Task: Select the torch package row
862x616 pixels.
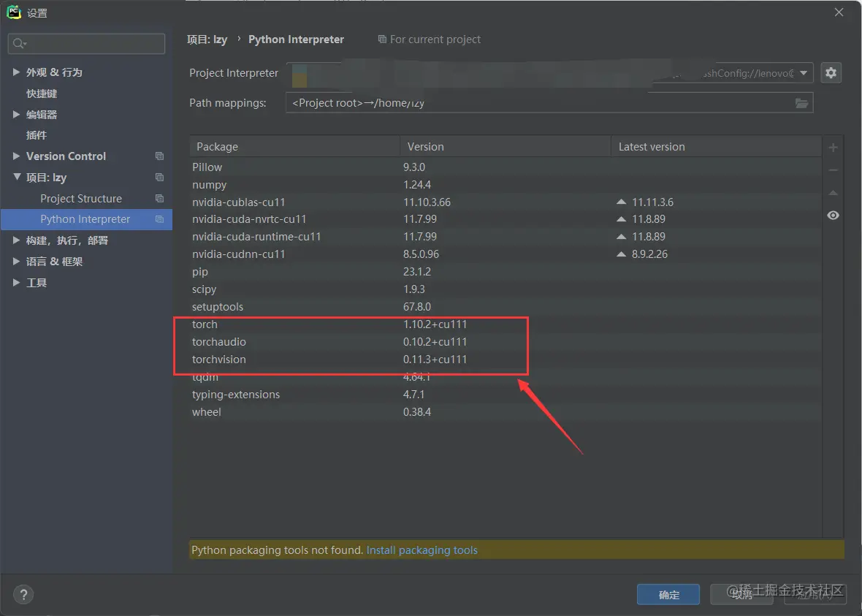Action: [x=506, y=324]
